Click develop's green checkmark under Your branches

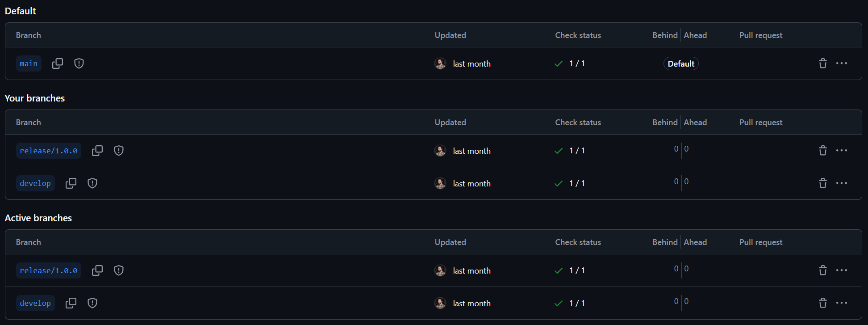click(x=559, y=183)
